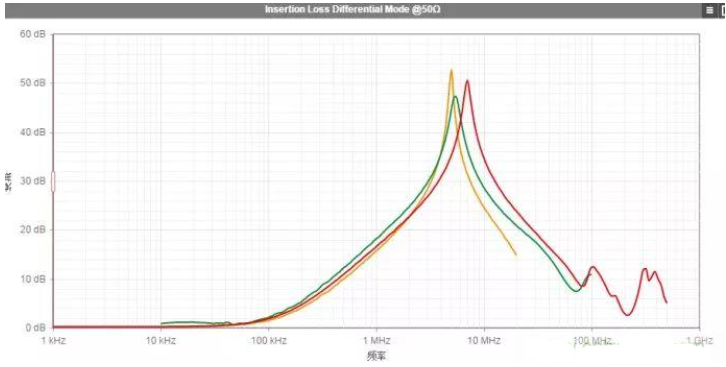Select the peak of the orange curve
Screen dimensions: 726x367
pyautogui.click(x=451, y=70)
